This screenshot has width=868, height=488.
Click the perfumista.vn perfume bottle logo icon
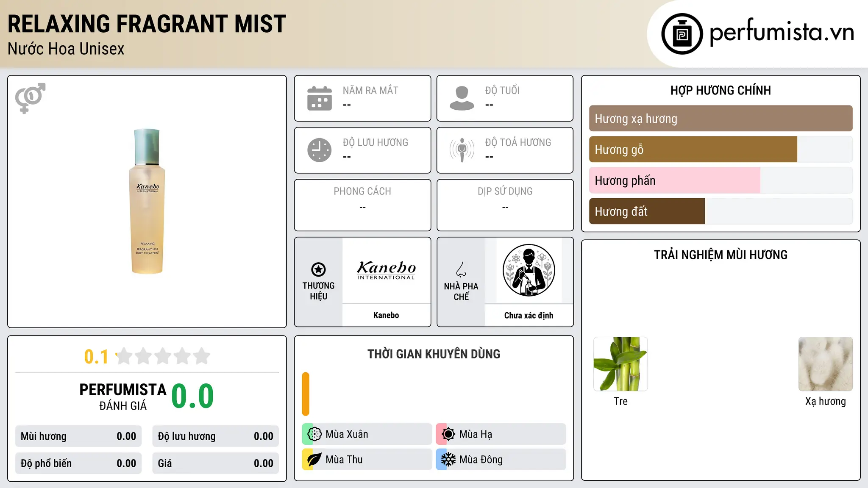click(x=682, y=34)
